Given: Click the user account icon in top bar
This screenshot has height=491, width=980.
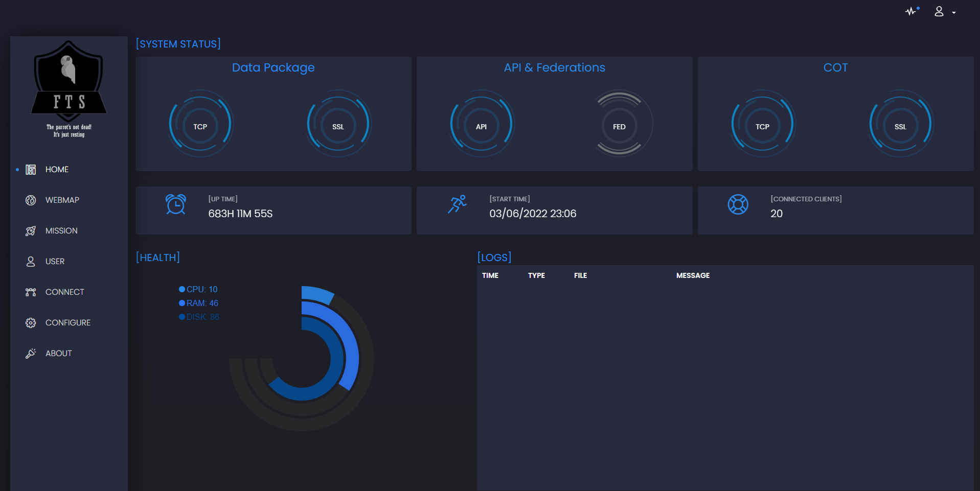Looking at the screenshot, I should (x=939, y=11).
